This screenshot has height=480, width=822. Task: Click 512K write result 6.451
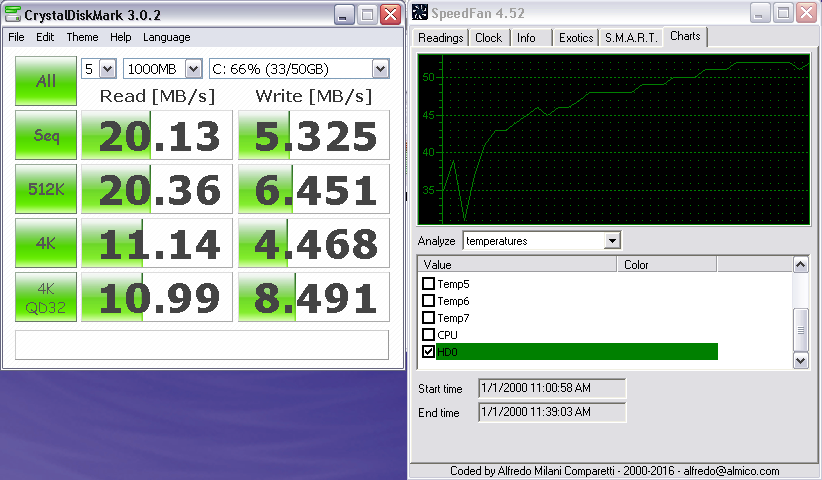pyautogui.click(x=314, y=189)
